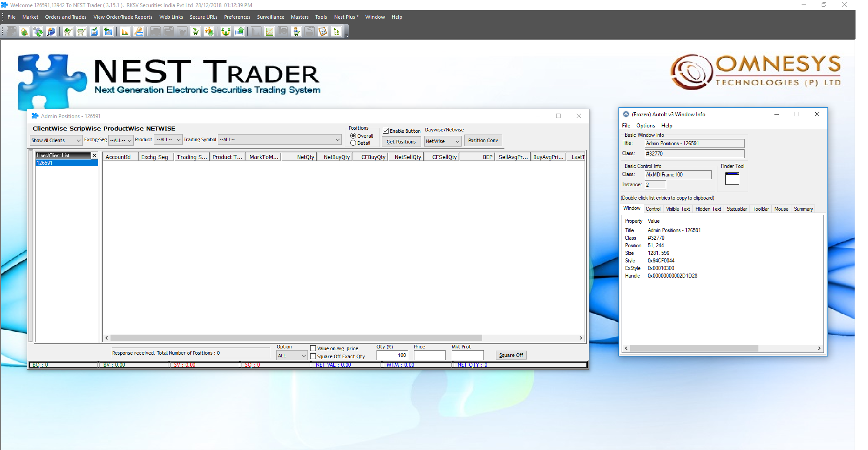Screen dimensions: 868x450
Task: Open the Show All Clients dropdown
Action: [56, 140]
